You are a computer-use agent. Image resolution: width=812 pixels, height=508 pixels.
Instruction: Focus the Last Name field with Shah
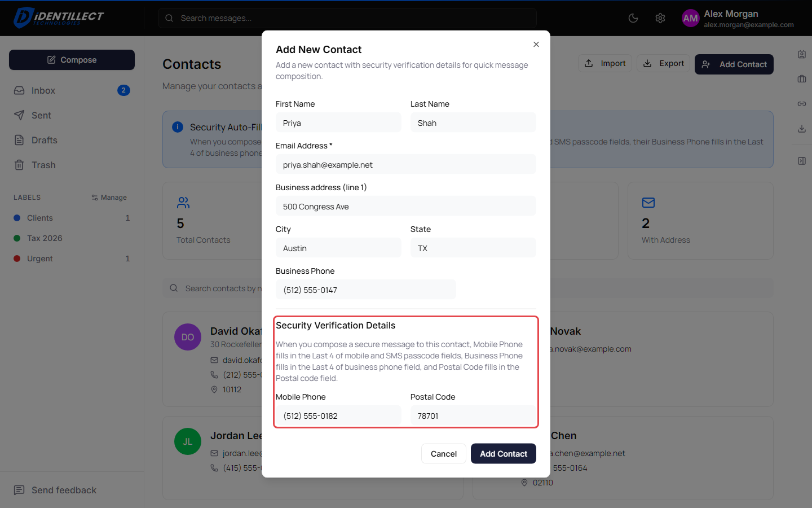473,122
